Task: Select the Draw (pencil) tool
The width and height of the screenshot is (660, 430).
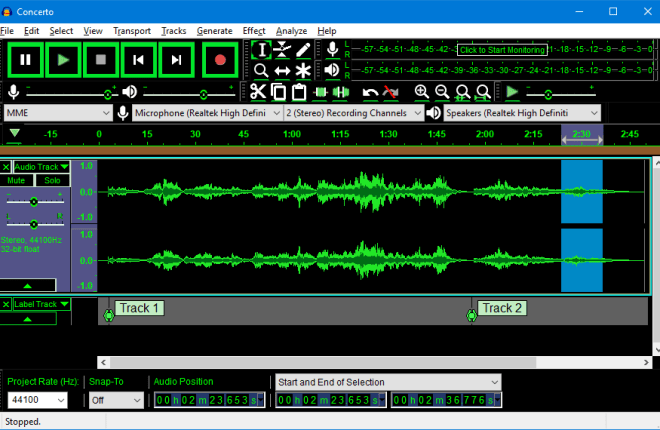Action: coord(303,50)
